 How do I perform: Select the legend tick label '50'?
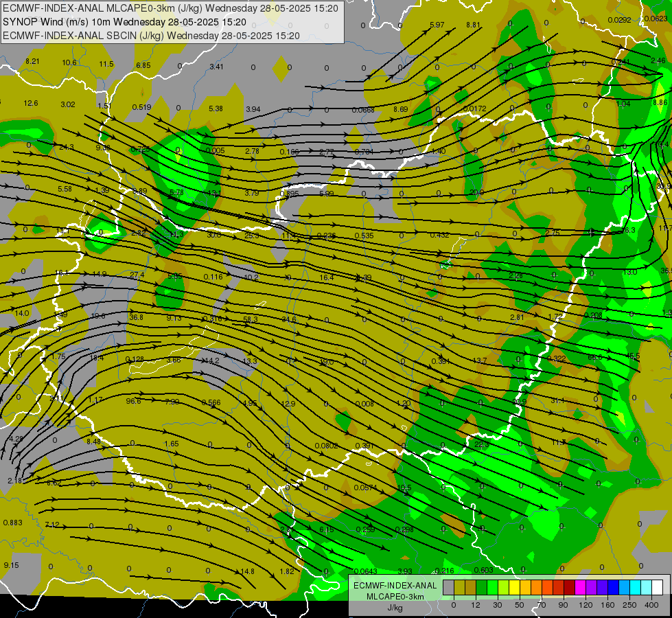click(519, 605)
